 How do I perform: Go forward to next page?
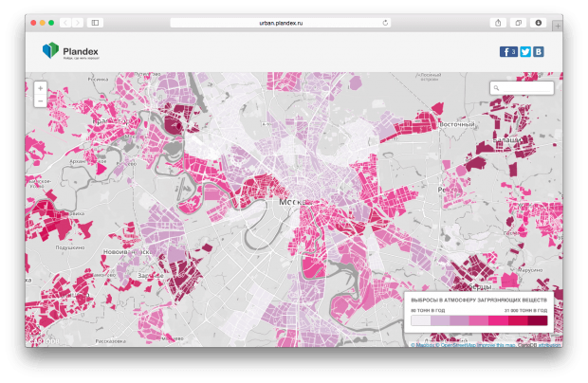pos(77,22)
